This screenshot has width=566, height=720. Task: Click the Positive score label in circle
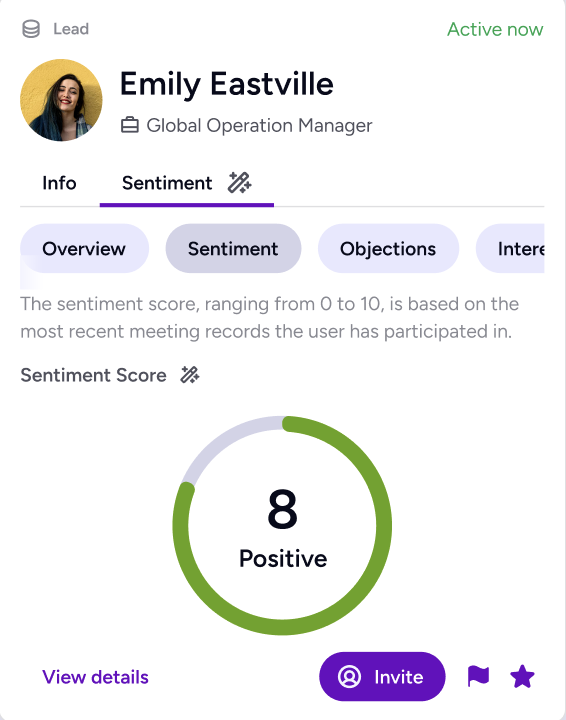tap(283, 559)
